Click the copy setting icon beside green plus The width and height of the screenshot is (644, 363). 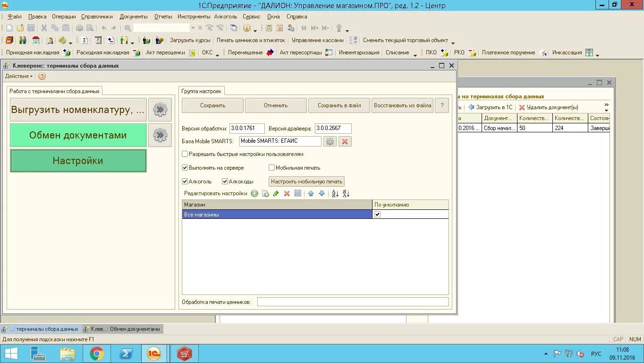click(x=265, y=193)
